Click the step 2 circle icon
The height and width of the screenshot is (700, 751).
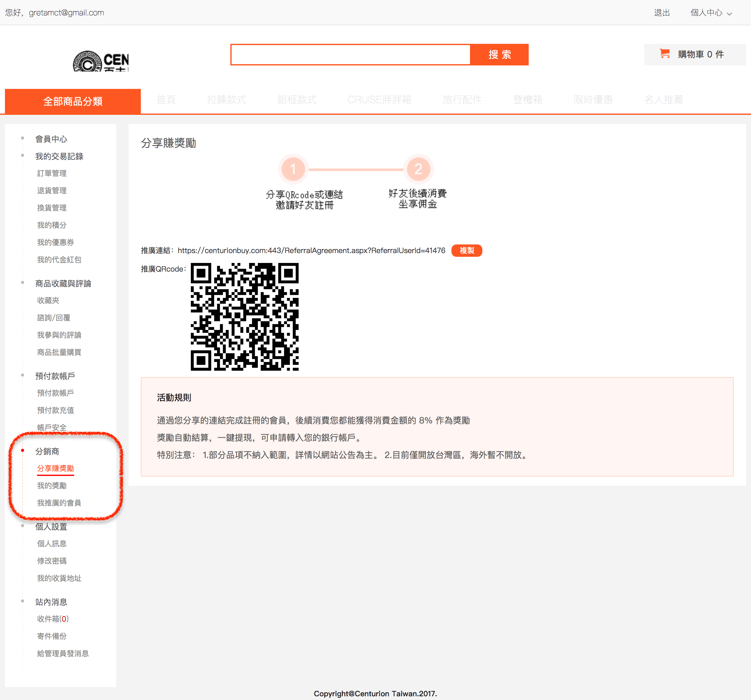(x=418, y=169)
